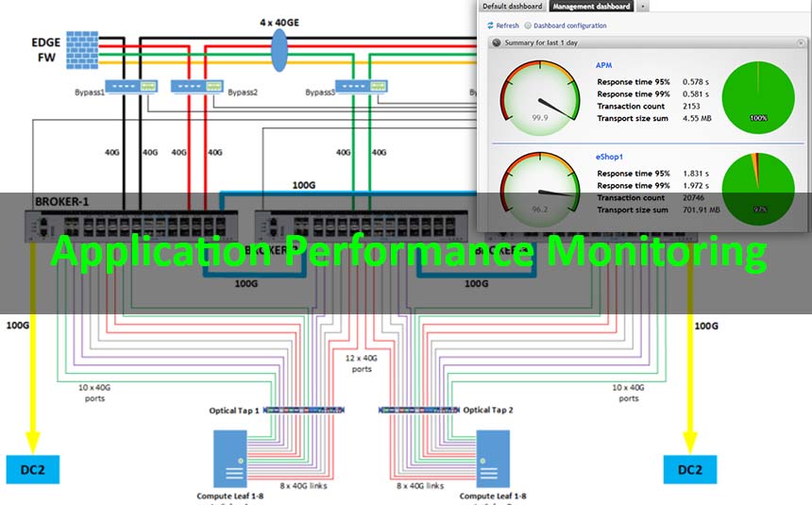Click the Summary panel round header icon
812x505 pixels.
497,42
